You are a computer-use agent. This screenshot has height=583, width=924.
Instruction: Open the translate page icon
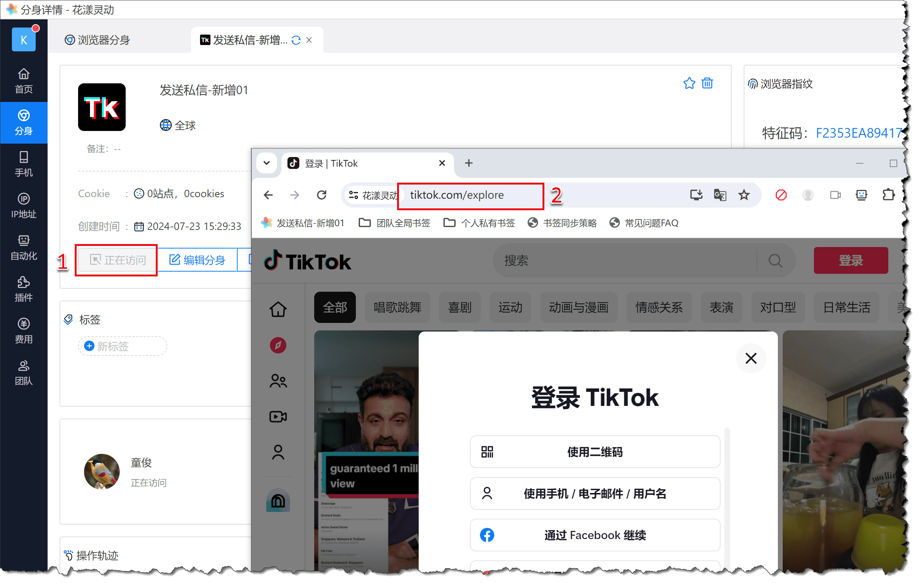coord(720,195)
